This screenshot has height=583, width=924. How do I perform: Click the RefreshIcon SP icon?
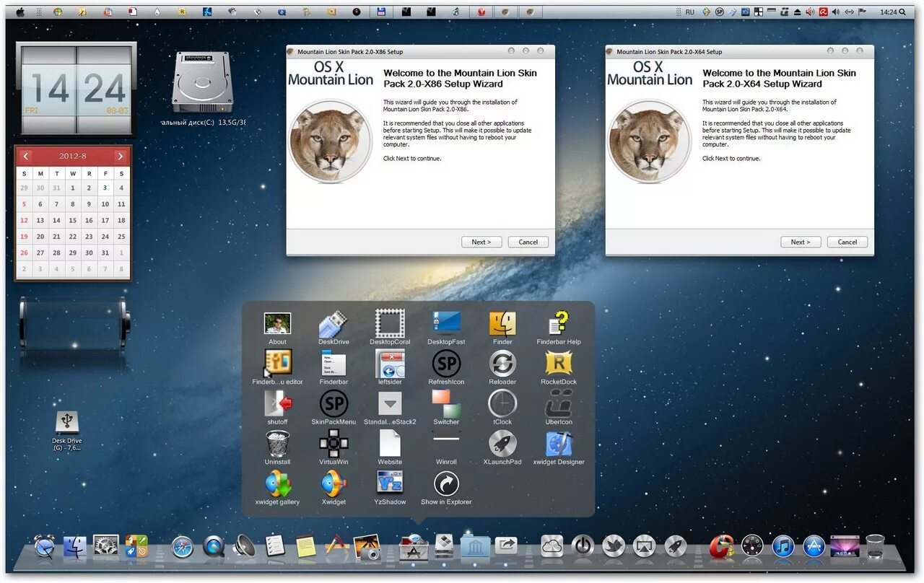(446, 364)
